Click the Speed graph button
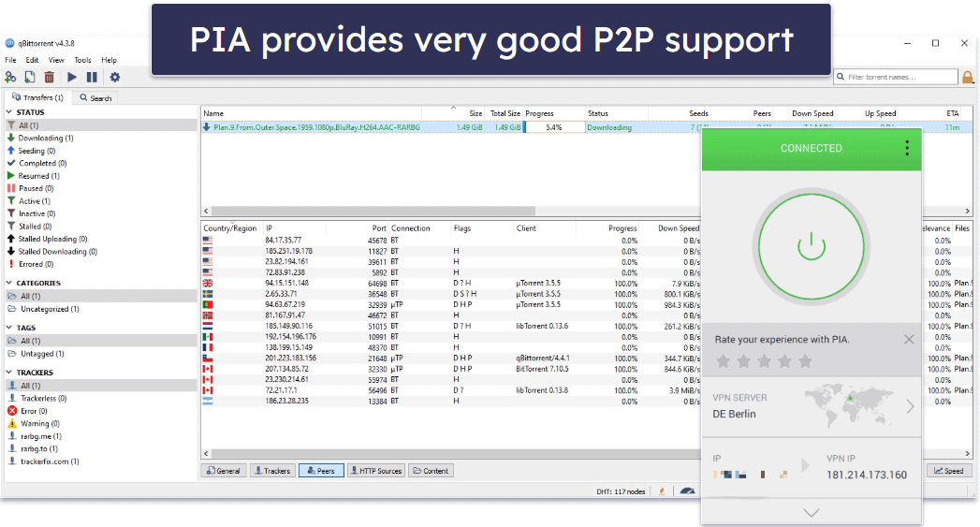Image resolution: width=980 pixels, height=527 pixels. pyautogui.click(x=949, y=471)
